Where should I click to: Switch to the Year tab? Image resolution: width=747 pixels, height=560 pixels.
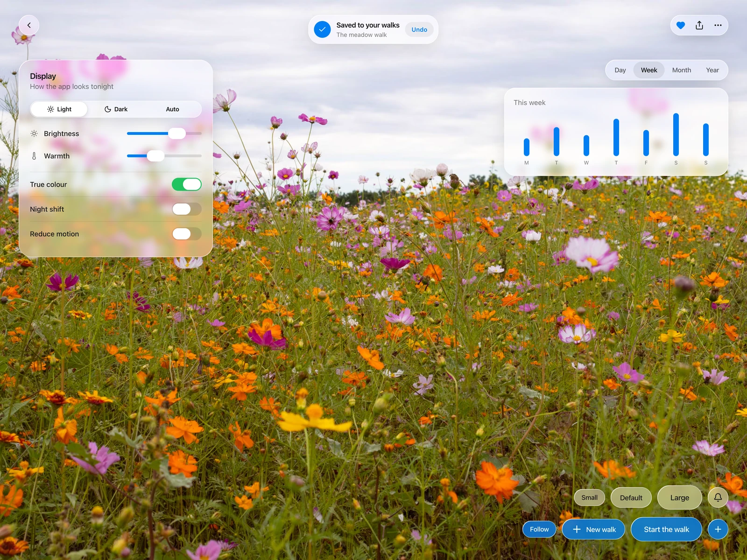pyautogui.click(x=712, y=70)
